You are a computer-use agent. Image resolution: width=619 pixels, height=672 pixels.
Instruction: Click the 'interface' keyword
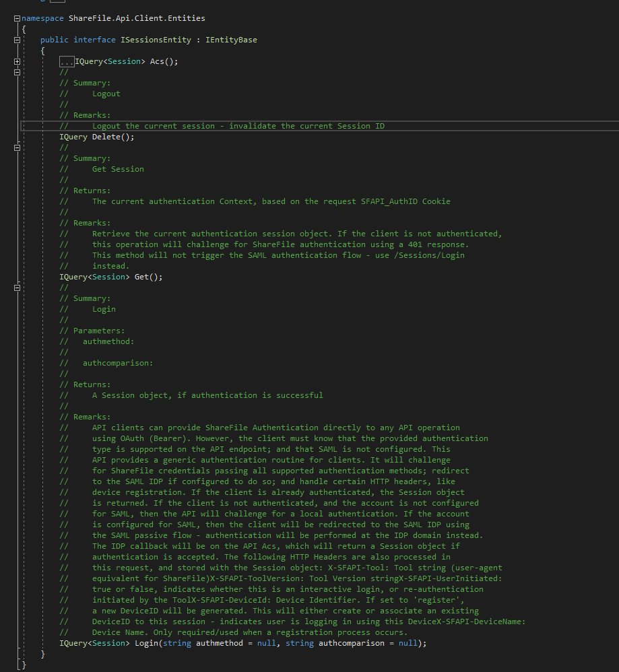(x=94, y=40)
